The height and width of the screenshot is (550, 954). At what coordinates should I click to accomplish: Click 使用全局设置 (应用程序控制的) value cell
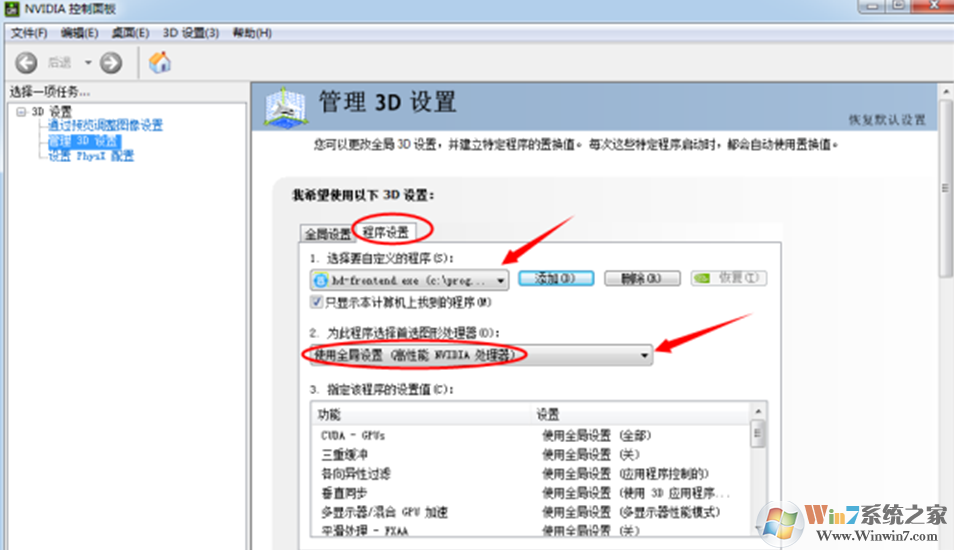pos(625,474)
